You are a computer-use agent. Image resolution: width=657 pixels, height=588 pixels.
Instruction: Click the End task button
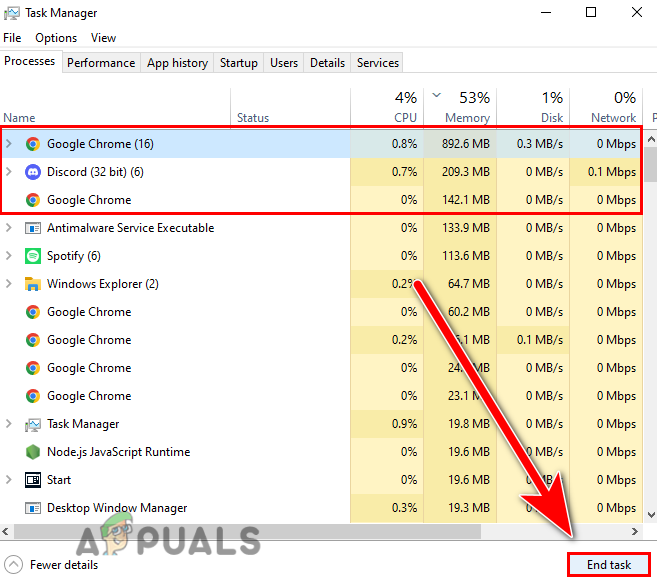click(x=608, y=565)
